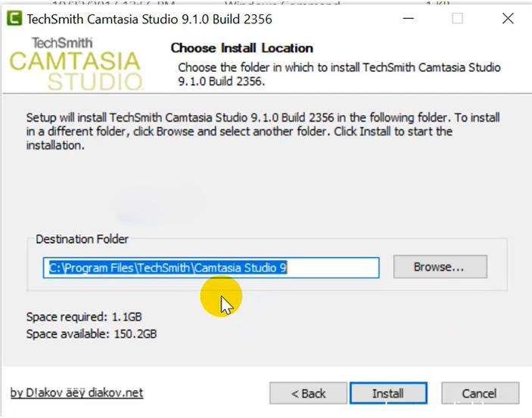532x418 pixels.
Task: Click the installer window title text
Action: click(149, 18)
